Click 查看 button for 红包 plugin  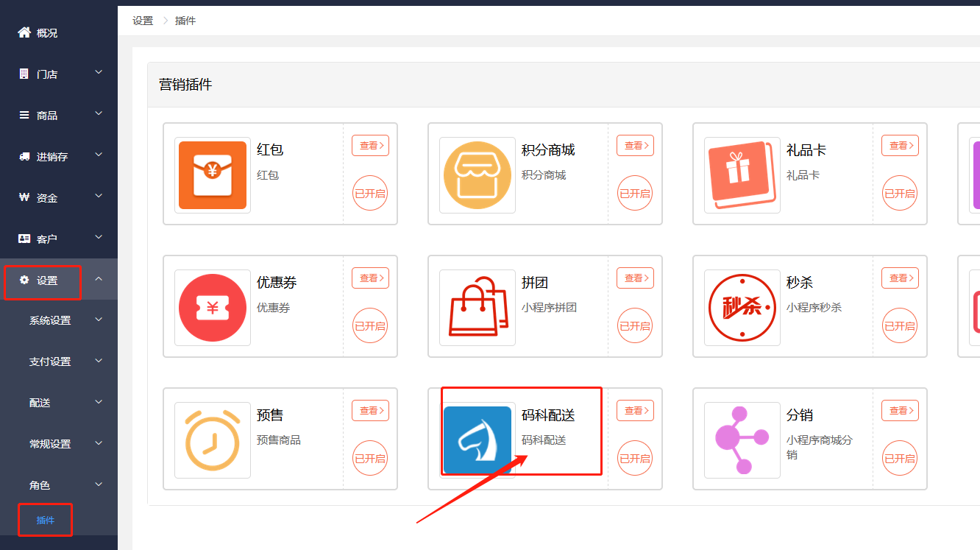(x=370, y=146)
